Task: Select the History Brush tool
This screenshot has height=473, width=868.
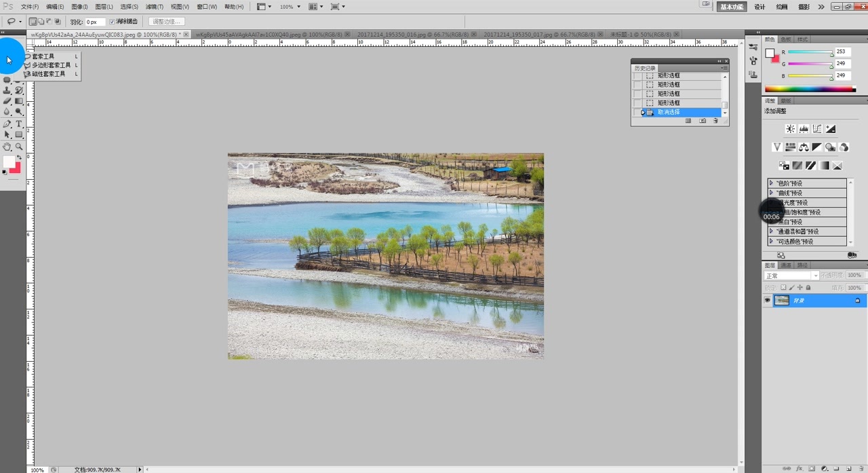Action: (x=19, y=90)
